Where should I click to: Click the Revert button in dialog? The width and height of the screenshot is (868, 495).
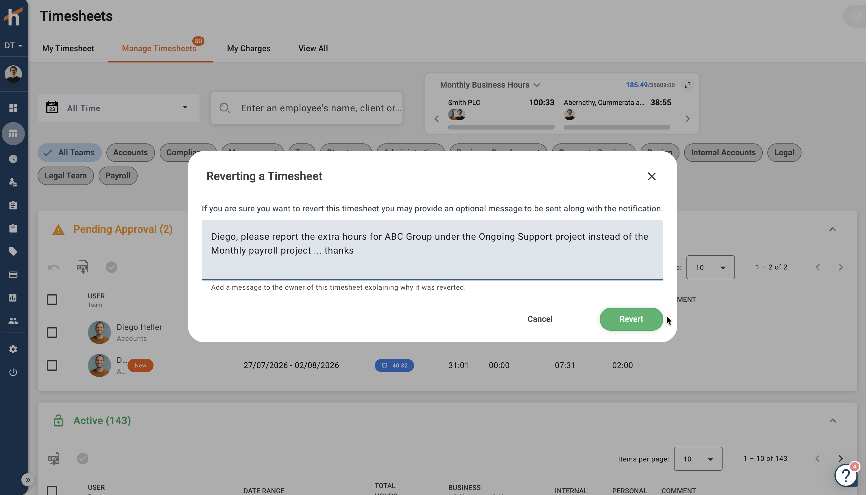pos(631,319)
